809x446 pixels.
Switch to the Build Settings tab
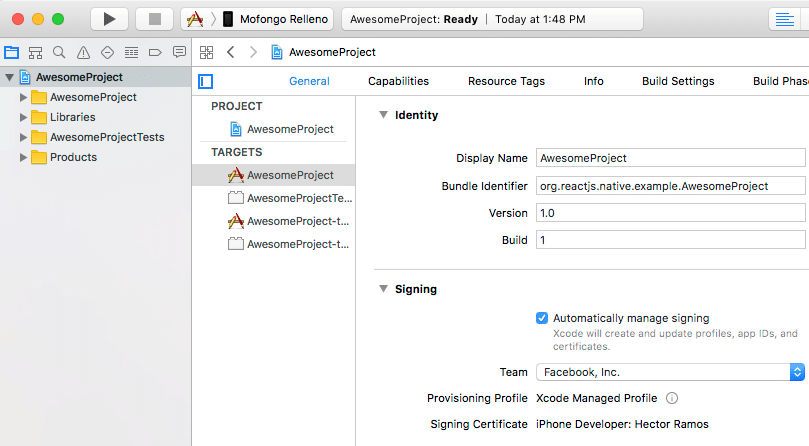click(677, 81)
